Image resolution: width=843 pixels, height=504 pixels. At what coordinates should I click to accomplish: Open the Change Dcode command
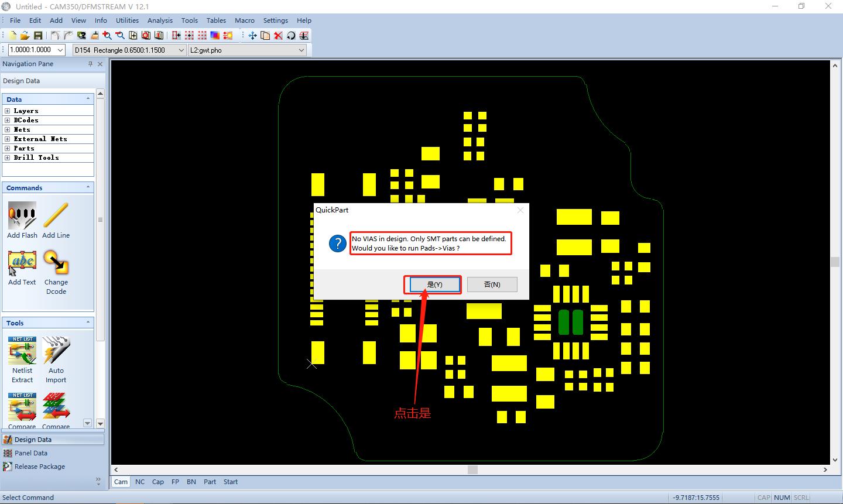[56, 263]
